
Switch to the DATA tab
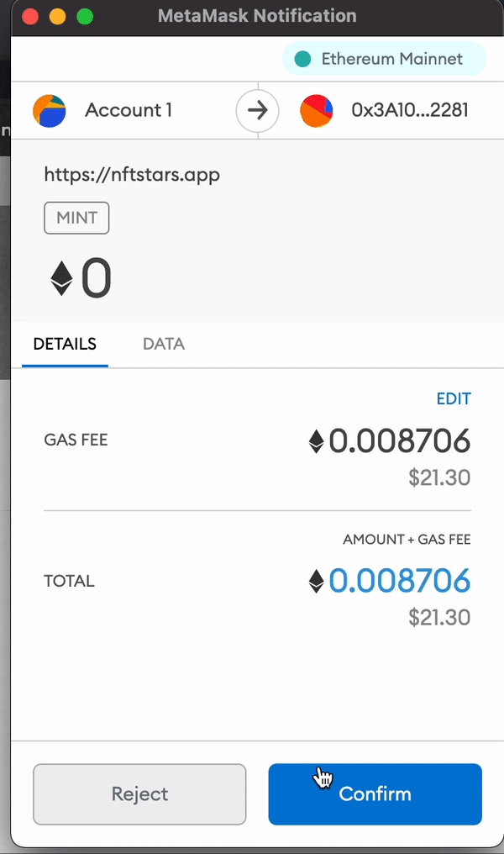coord(164,344)
